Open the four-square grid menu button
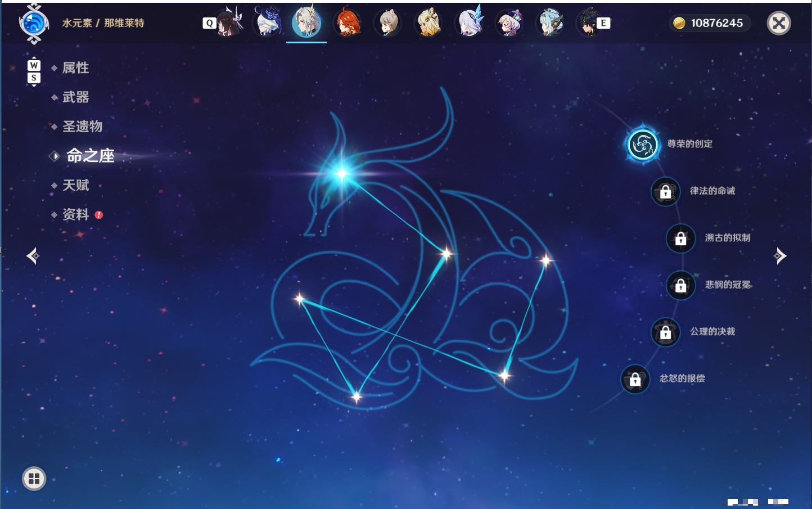Image resolution: width=812 pixels, height=509 pixels. click(x=34, y=479)
